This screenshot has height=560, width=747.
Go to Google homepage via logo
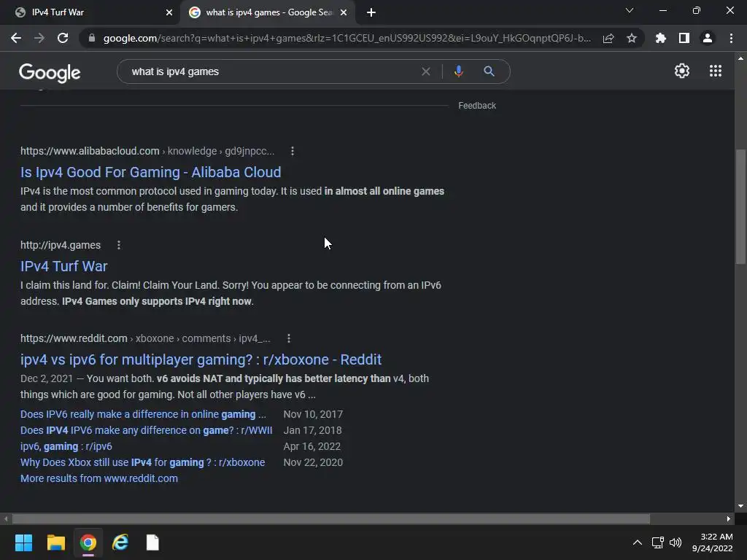50,72
